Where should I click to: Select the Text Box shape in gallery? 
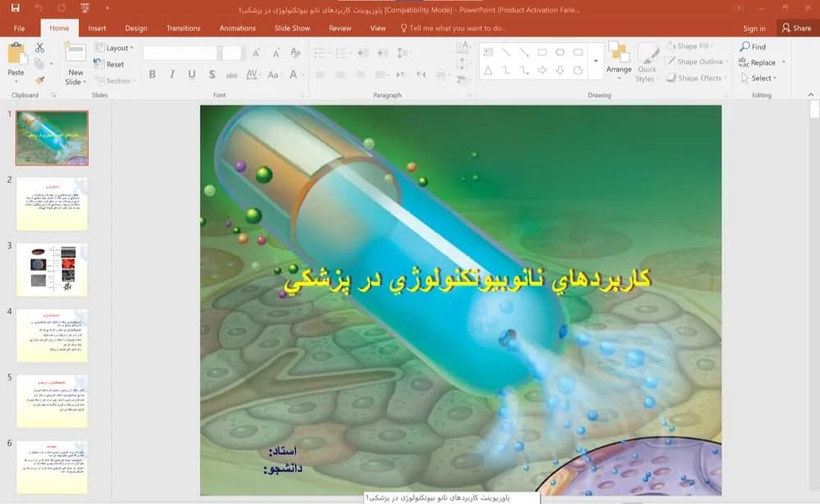[489, 52]
